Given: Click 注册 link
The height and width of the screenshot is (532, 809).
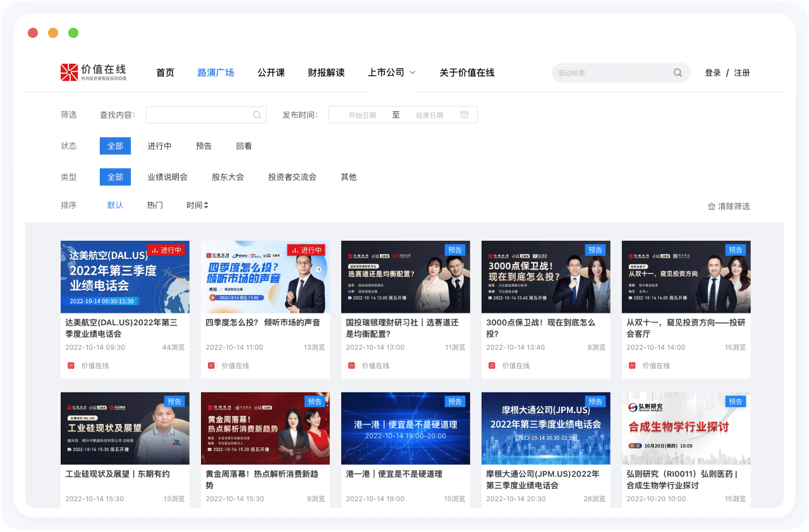Looking at the screenshot, I should tap(742, 73).
